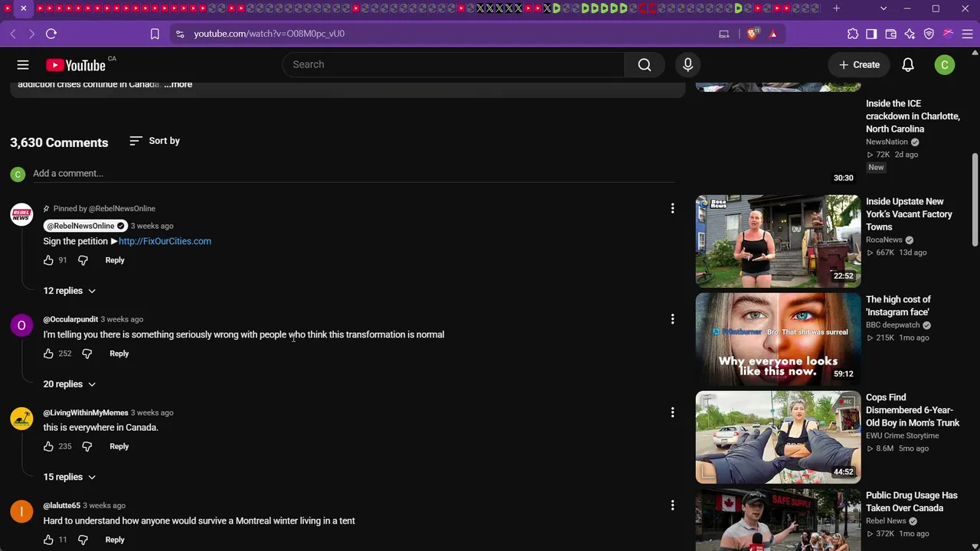
Task: Dislike the Occularpundit comment
Action: click(87, 354)
